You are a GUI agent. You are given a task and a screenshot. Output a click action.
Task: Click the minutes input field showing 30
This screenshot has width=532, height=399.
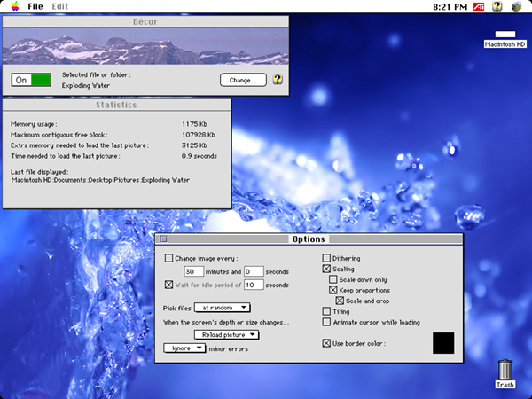194,271
